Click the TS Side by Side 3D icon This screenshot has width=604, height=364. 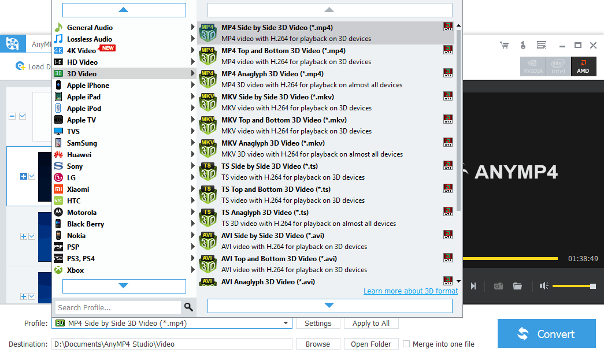(x=208, y=172)
